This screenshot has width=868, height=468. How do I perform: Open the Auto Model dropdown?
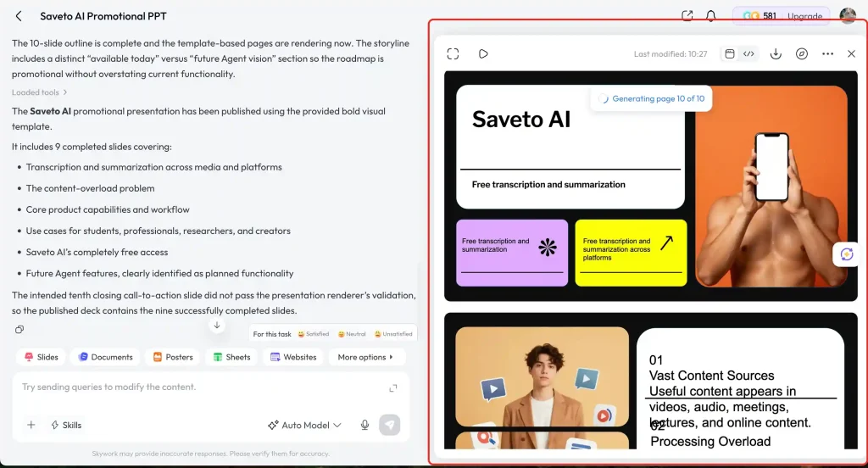[x=304, y=425]
